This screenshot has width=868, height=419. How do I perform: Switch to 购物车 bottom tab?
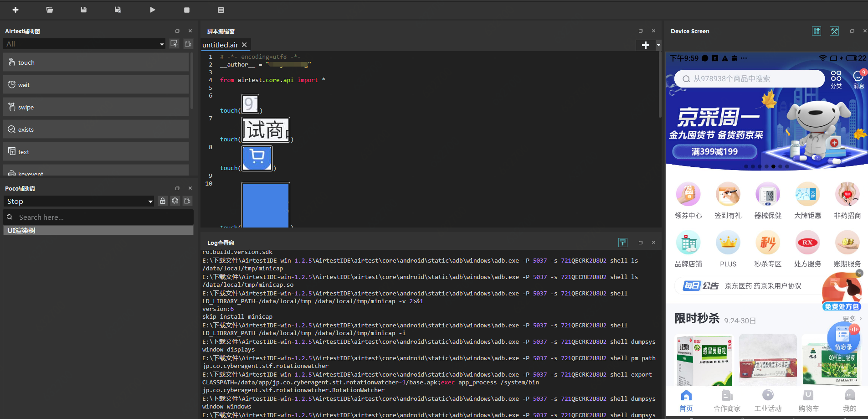click(x=809, y=401)
